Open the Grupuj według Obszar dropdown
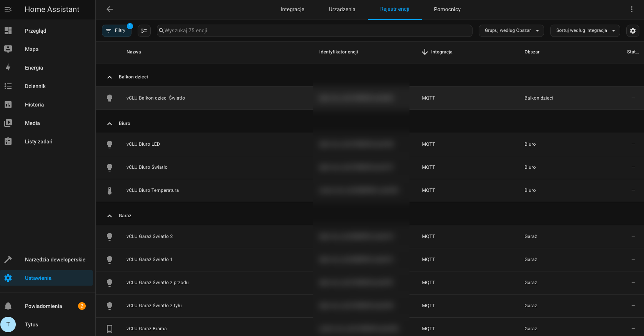Screen dimensions: 644x336 (x=511, y=31)
